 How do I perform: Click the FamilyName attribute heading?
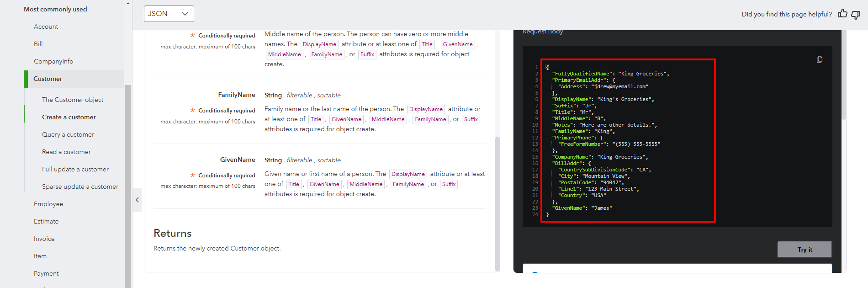click(x=237, y=95)
